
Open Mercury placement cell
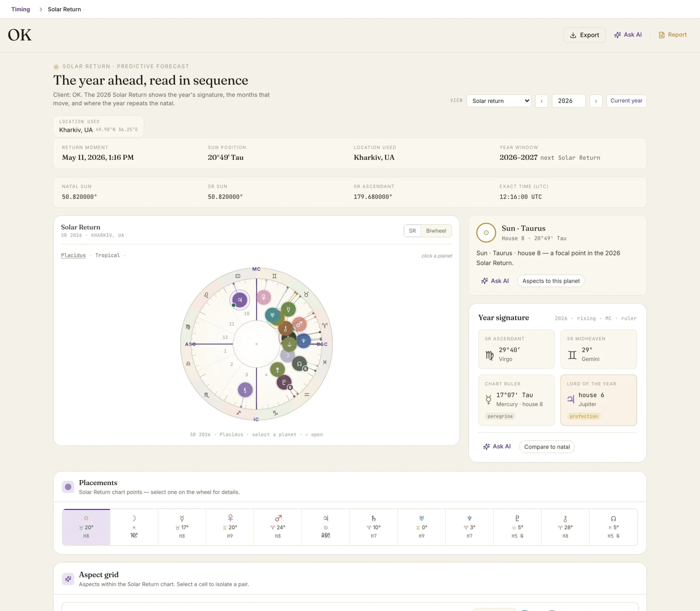tap(182, 527)
